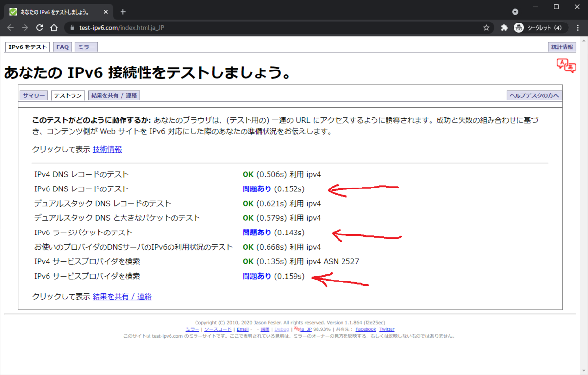Open the FAQ tab
This screenshot has height=375, width=588.
(62, 47)
